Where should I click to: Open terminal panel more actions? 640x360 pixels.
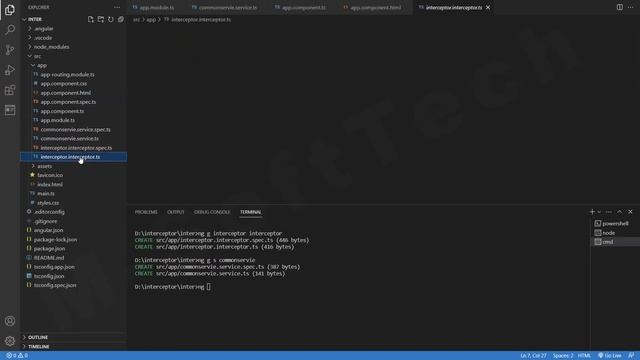pos(609,212)
